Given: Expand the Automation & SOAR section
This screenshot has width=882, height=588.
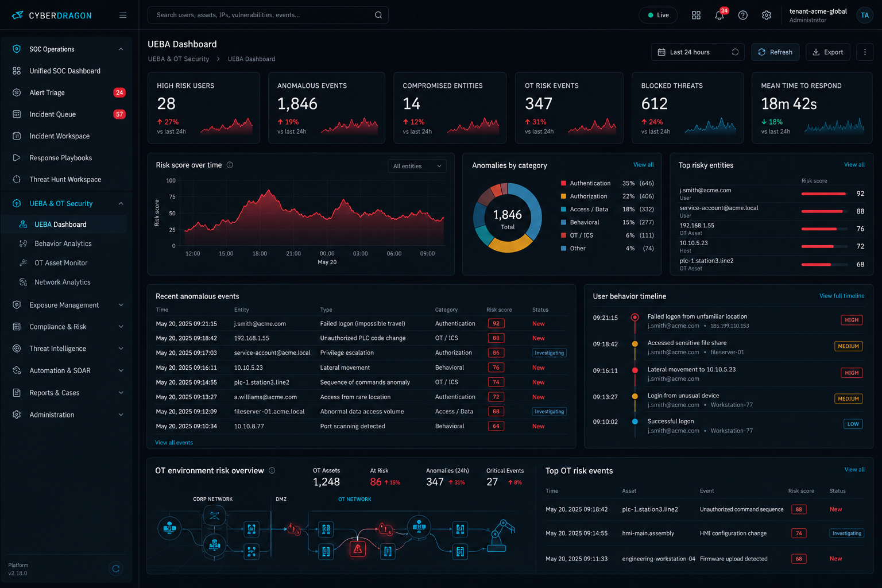Looking at the screenshot, I should click(x=121, y=371).
